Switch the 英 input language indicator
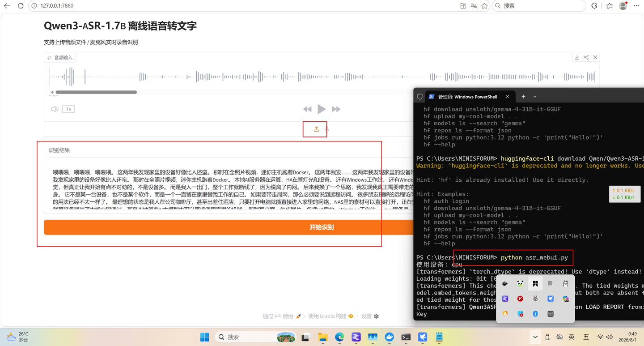This screenshot has width=644, height=346. pyautogui.click(x=572, y=337)
